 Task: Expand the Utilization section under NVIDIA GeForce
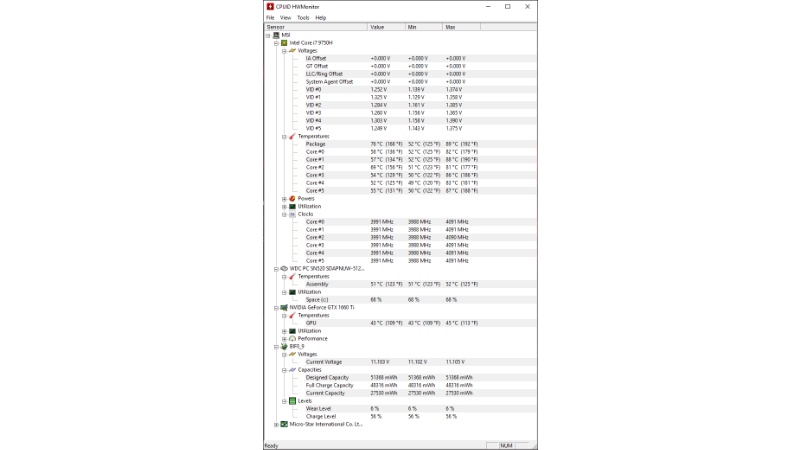pos(285,331)
